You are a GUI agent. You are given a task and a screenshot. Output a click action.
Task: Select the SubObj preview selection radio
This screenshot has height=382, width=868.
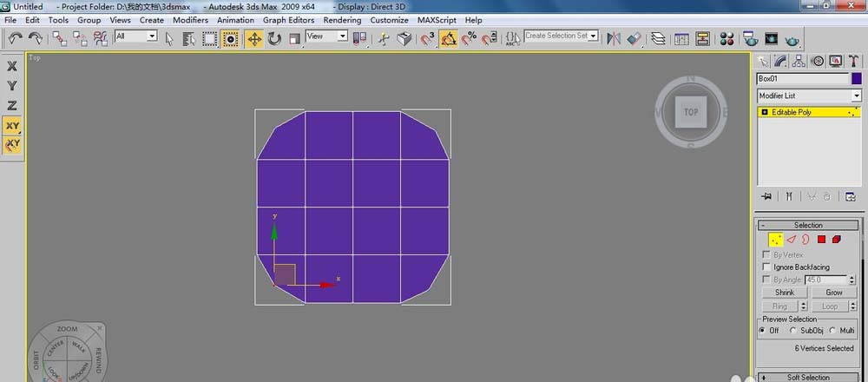[x=793, y=331]
